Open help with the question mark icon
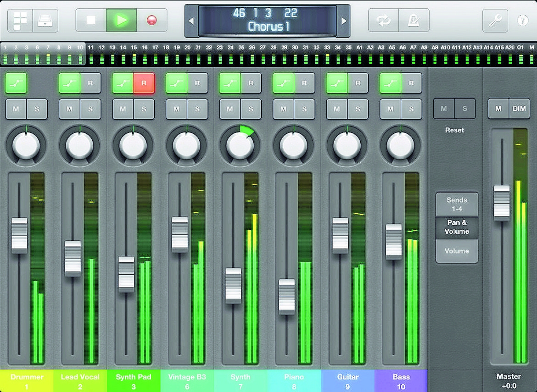Viewport: 537px width, 392px height. [x=523, y=21]
